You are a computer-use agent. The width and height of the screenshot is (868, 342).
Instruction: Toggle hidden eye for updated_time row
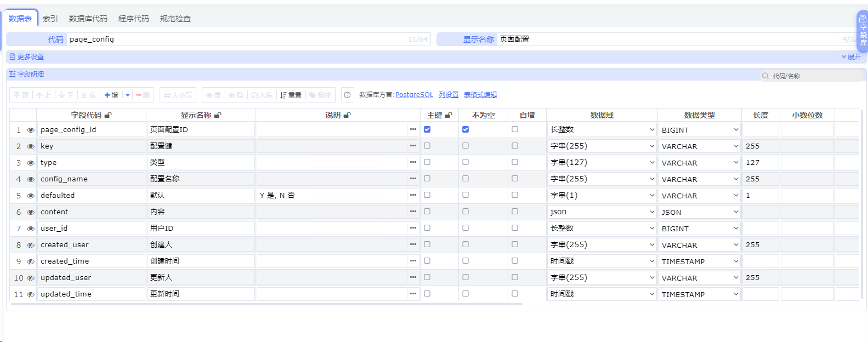pyautogui.click(x=31, y=294)
